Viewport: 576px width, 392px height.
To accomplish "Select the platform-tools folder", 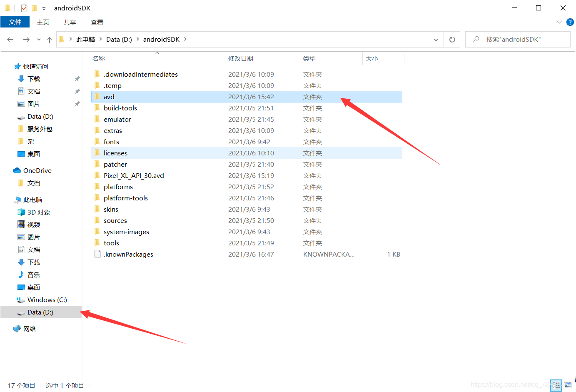I will point(247,198).
